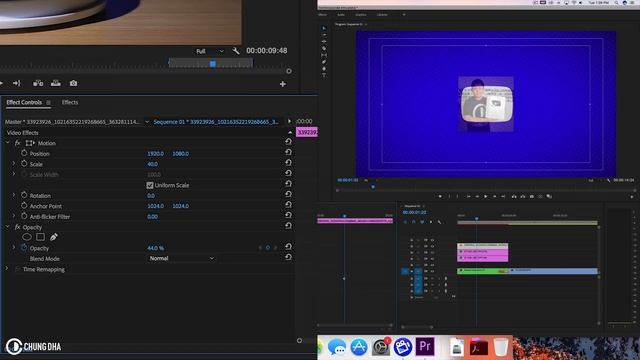This screenshot has width=640, height=360.
Task: Click the Source Monitor zoom scroll bar handle
Action: pos(289,71)
